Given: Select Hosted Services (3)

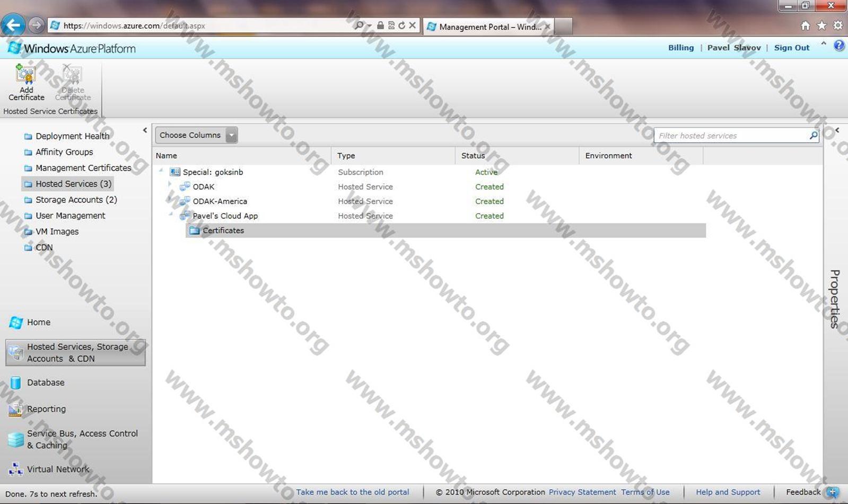Looking at the screenshot, I should pyautogui.click(x=67, y=184).
